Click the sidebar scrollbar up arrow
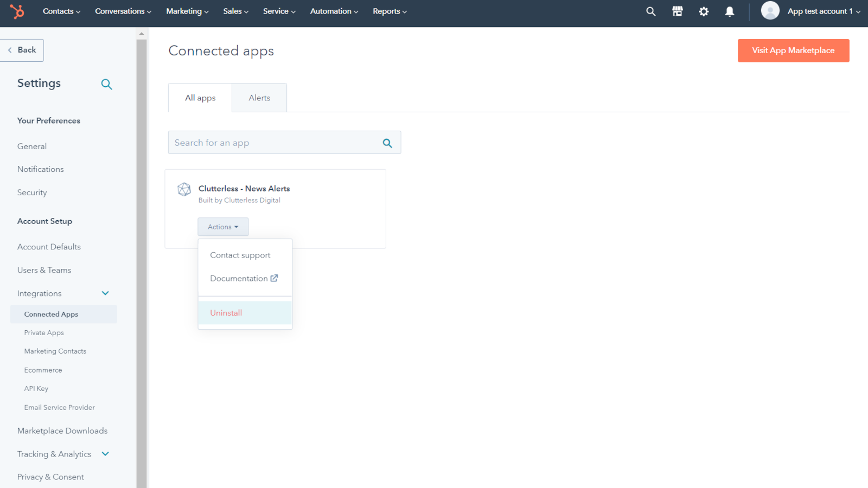The width and height of the screenshot is (868, 488). (x=142, y=34)
